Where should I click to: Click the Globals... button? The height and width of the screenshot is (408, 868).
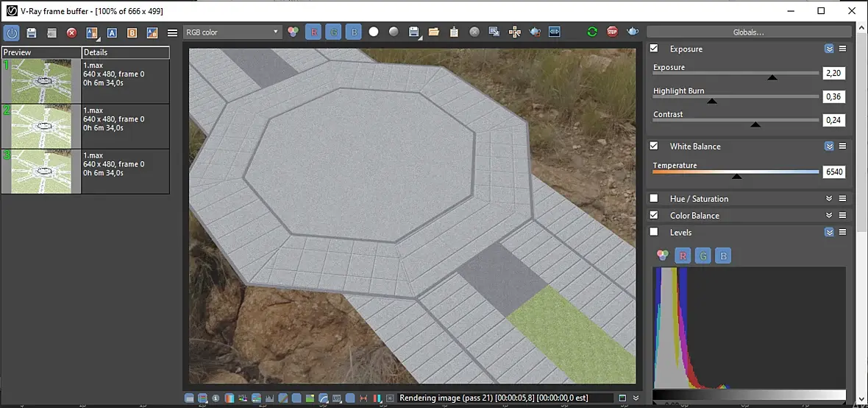click(x=748, y=32)
